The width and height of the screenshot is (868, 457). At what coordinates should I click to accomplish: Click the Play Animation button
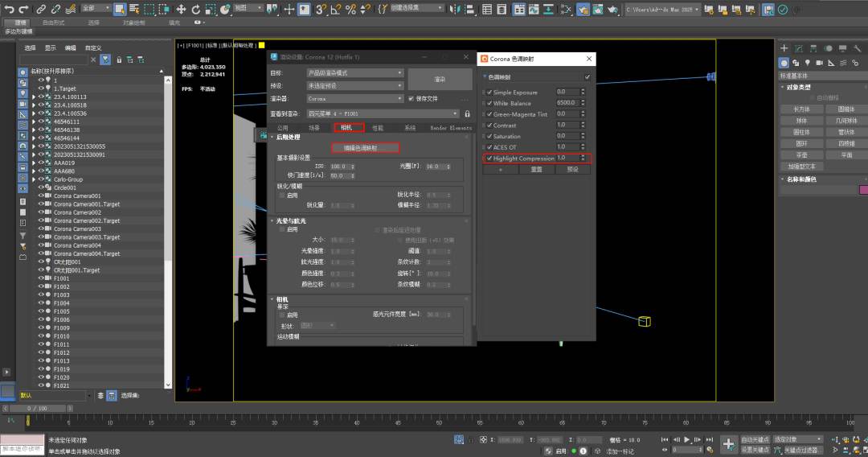[x=686, y=439]
